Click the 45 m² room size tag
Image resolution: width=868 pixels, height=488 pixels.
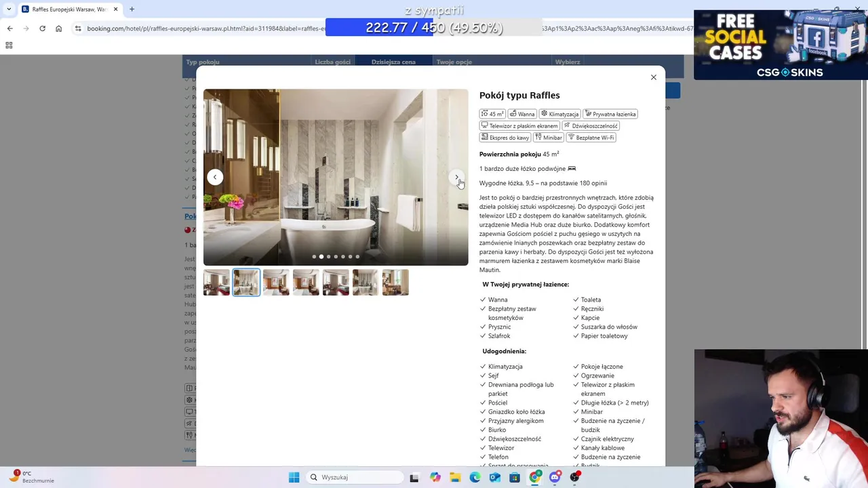tap(492, 114)
